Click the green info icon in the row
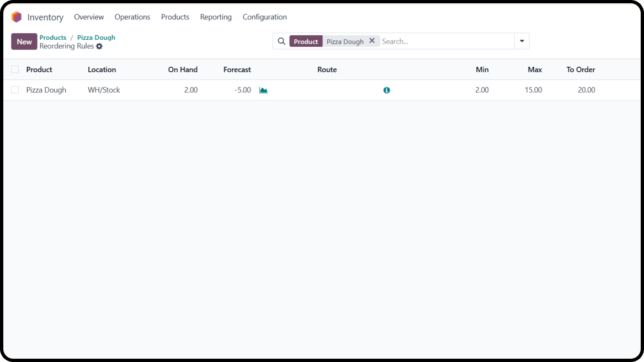 pos(386,90)
